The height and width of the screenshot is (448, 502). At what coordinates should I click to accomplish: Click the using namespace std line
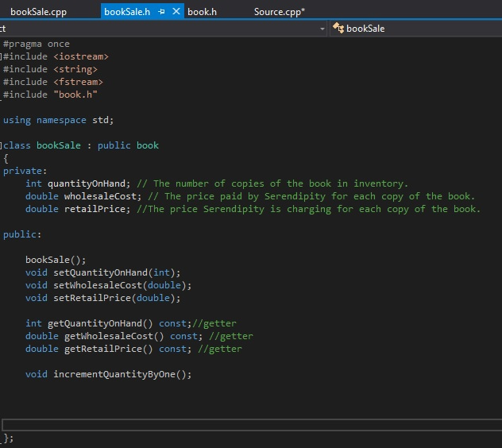click(59, 120)
